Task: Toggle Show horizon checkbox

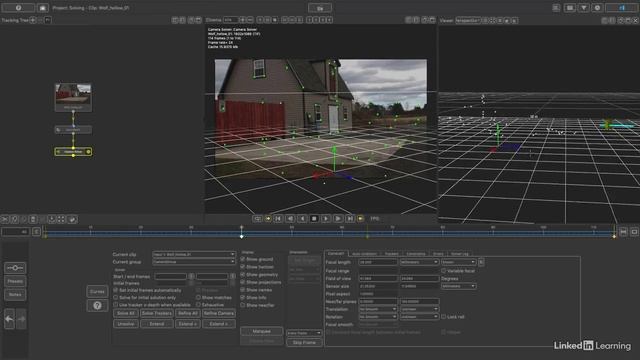Action: pyautogui.click(x=242, y=267)
